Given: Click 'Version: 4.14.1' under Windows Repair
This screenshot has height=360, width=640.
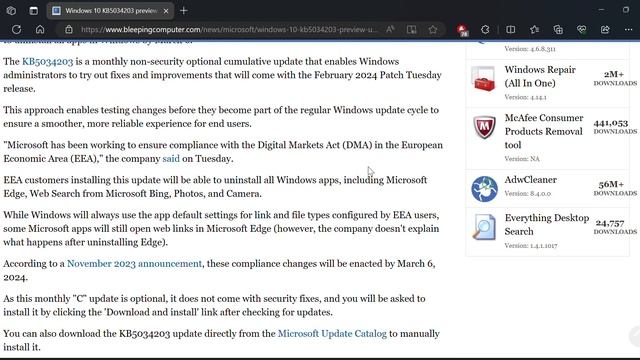Looking at the screenshot, I should (525, 97).
